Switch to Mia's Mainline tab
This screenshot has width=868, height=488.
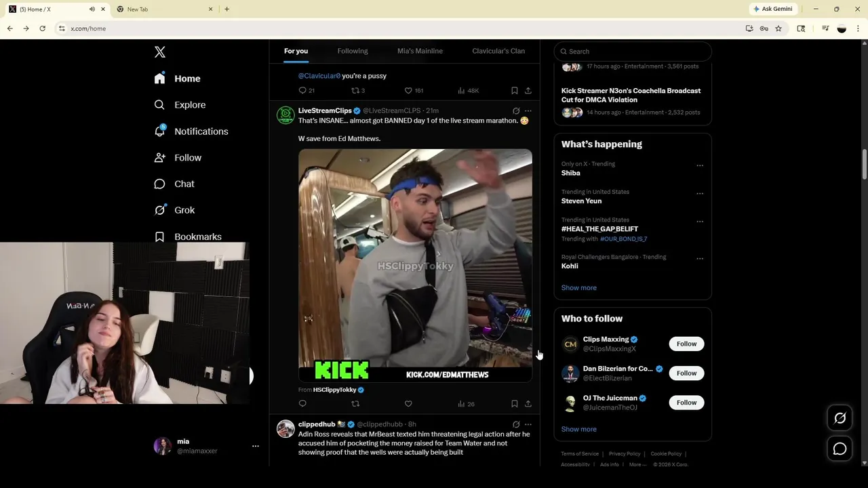click(420, 51)
